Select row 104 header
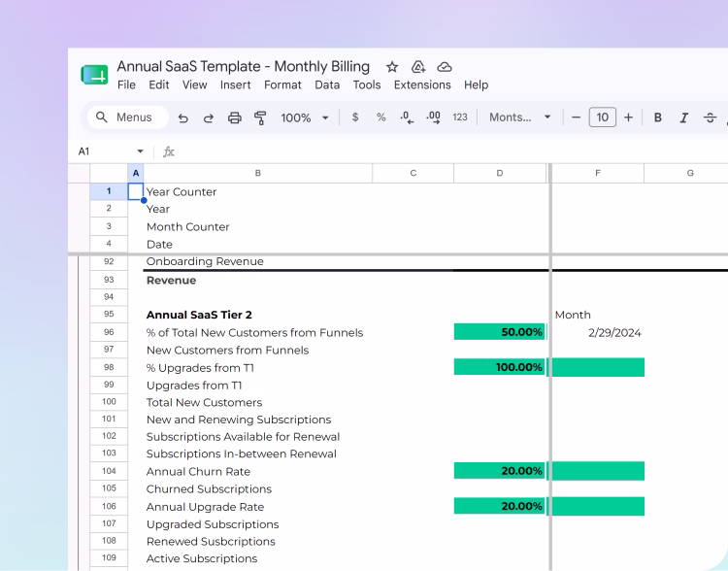The height and width of the screenshot is (571, 728). tap(109, 471)
